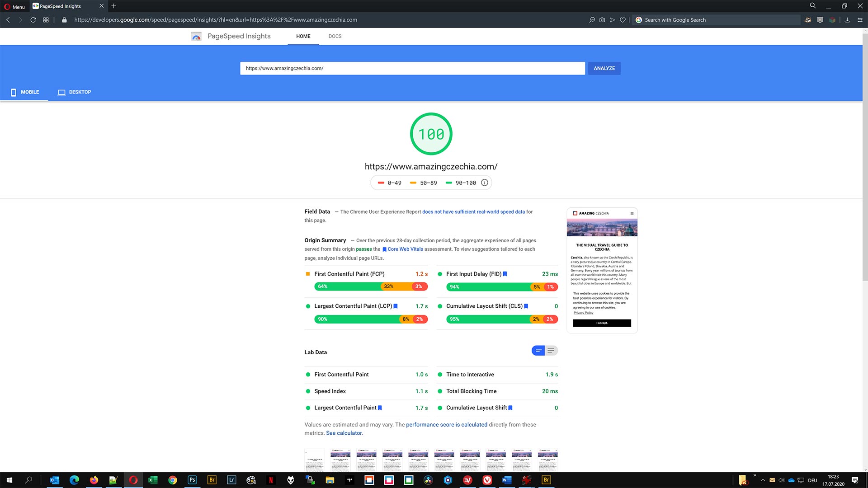Reload the page with the refresh icon
This screenshot has width=868, height=488.
(33, 20)
